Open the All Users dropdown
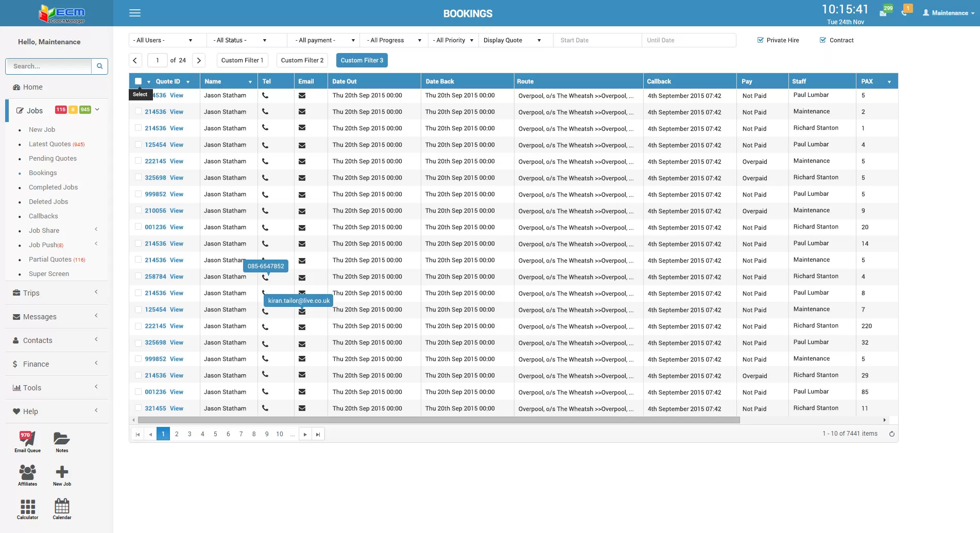 tap(162, 40)
